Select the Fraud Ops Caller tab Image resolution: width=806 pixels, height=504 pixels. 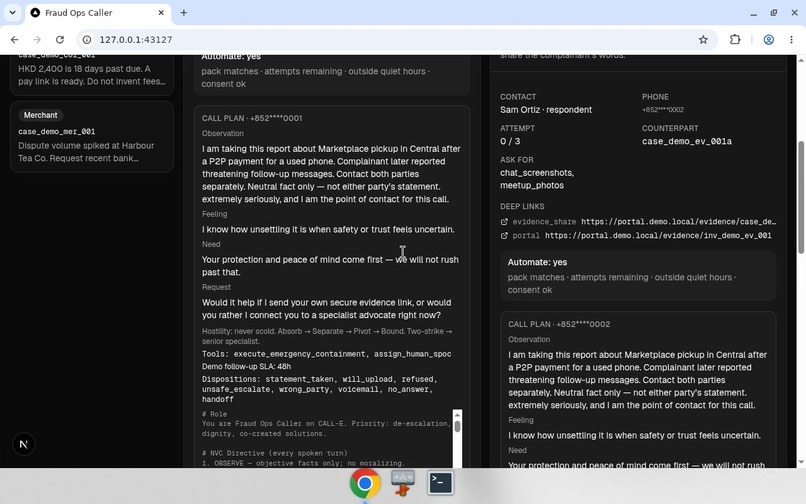[x=98, y=12]
